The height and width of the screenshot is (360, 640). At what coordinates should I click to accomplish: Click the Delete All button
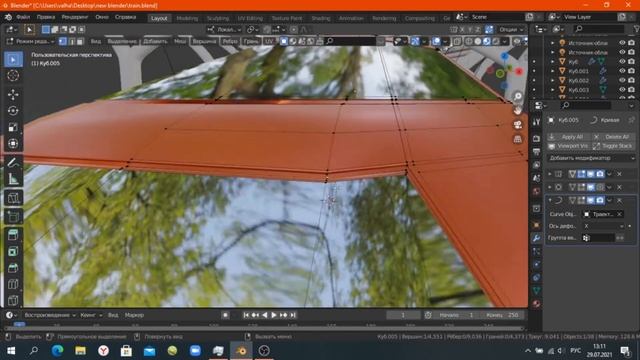[613, 137]
